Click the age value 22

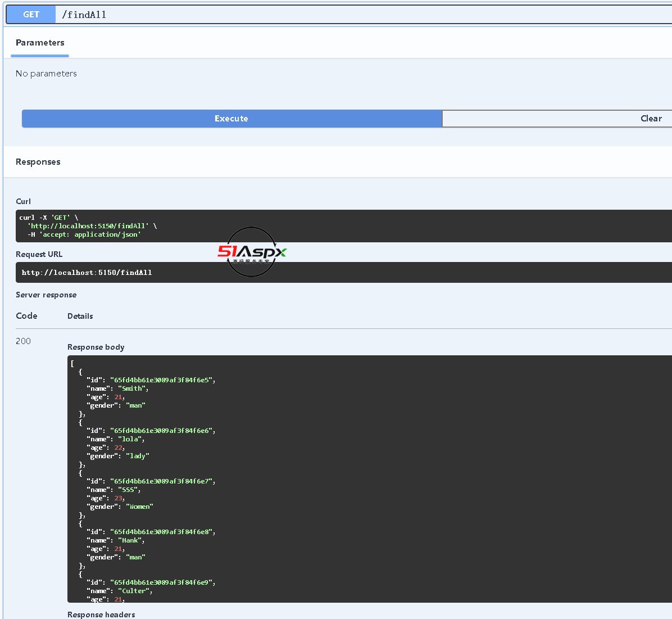(119, 448)
